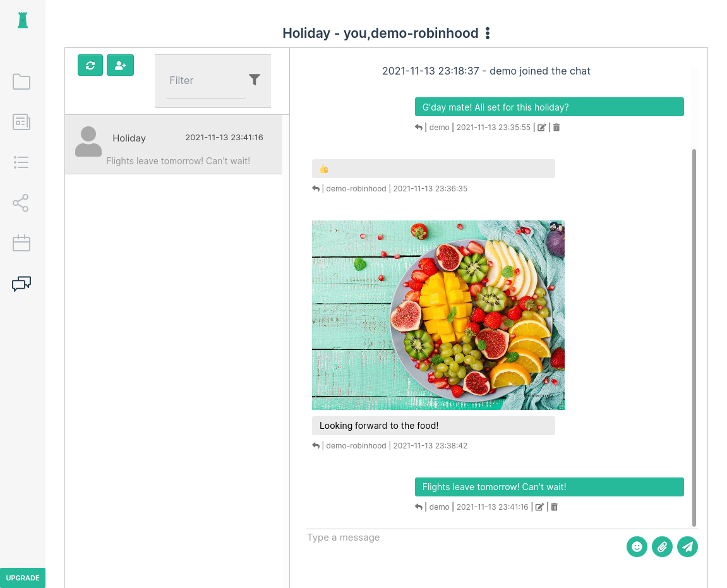Refresh the conversation list
Screen dimensions: 727x588
[x=90, y=65]
